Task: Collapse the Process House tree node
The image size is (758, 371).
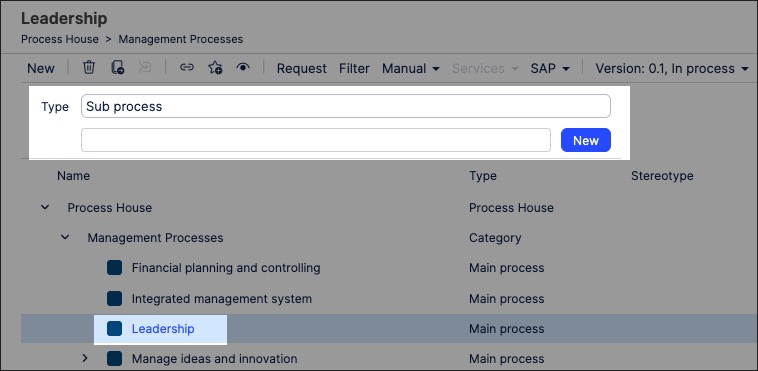Action: (45, 208)
